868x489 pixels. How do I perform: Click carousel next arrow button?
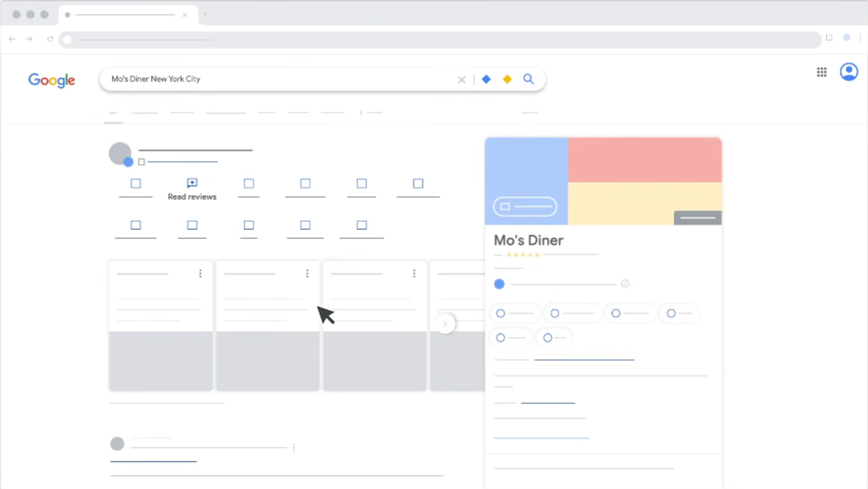(x=445, y=324)
